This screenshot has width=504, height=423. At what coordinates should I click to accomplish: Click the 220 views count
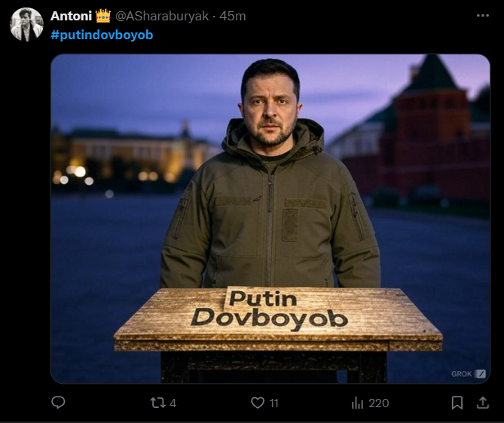pos(379,403)
